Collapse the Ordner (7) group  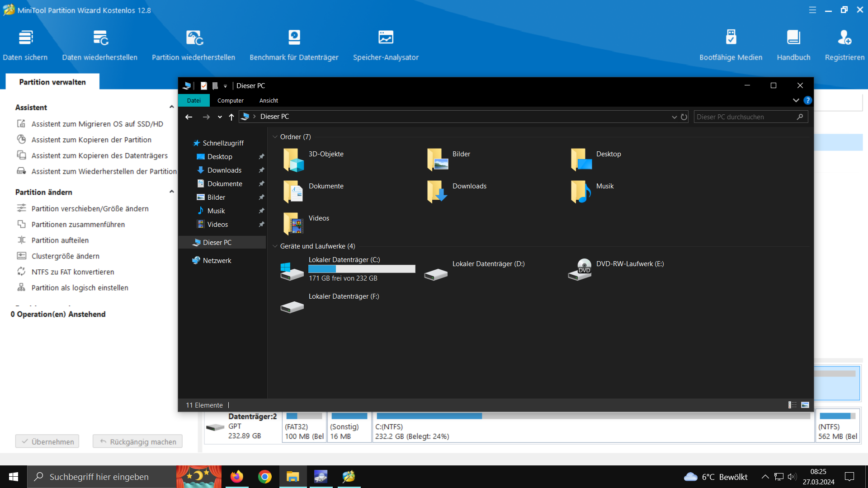(275, 137)
